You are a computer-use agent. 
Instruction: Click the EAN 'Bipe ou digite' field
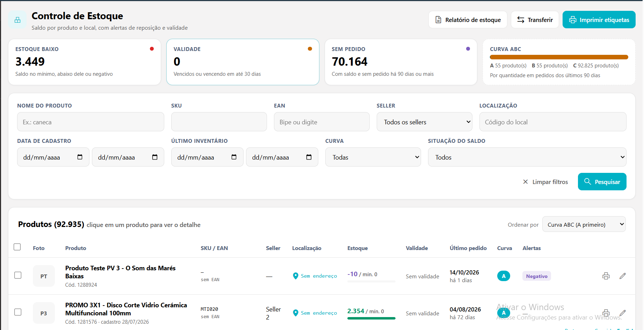point(322,122)
